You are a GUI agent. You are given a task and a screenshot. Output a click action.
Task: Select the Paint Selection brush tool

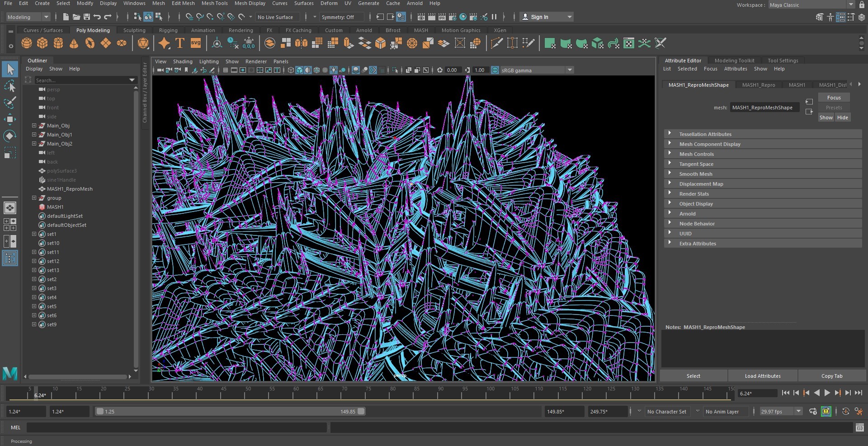coord(10,103)
